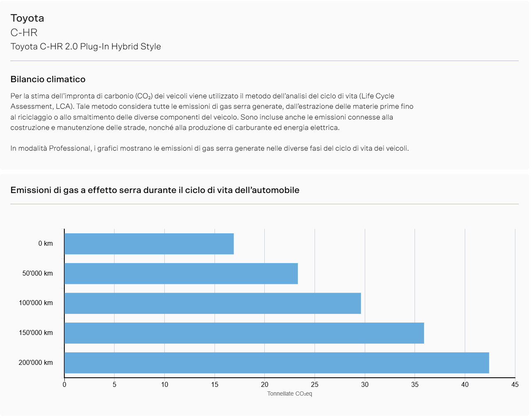
Task: Click the 'Toyota' brand heading
Action: point(27,18)
